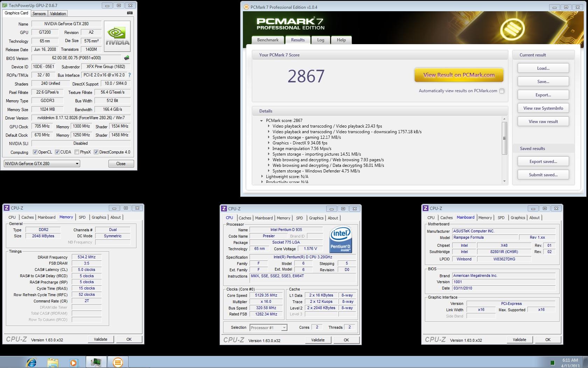Switch to Sensors tab in GPU-Z
588x368 pixels.
(39, 14)
